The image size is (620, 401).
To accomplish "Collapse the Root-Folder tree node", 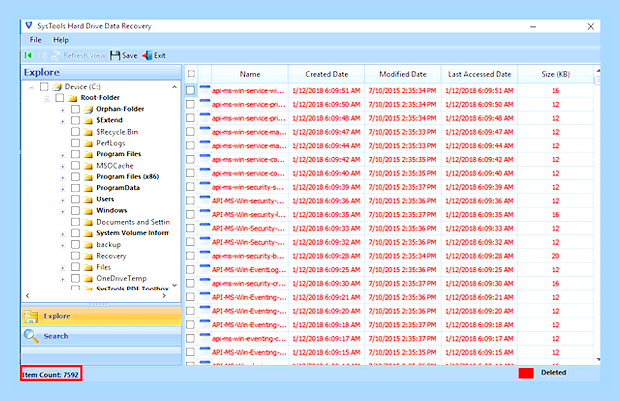I will pyautogui.click(x=47, y=98).
